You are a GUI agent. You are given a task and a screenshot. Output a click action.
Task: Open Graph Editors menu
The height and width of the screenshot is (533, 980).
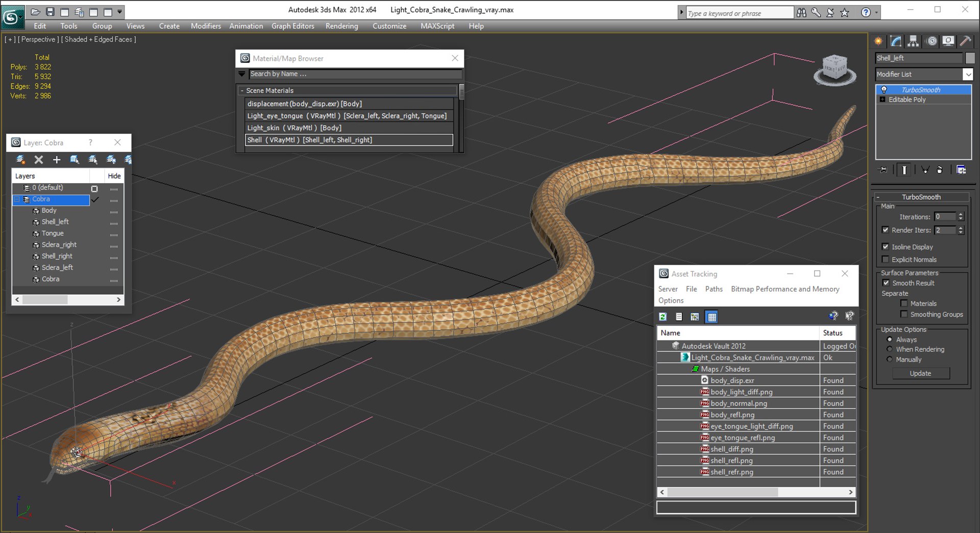(292, 26)
